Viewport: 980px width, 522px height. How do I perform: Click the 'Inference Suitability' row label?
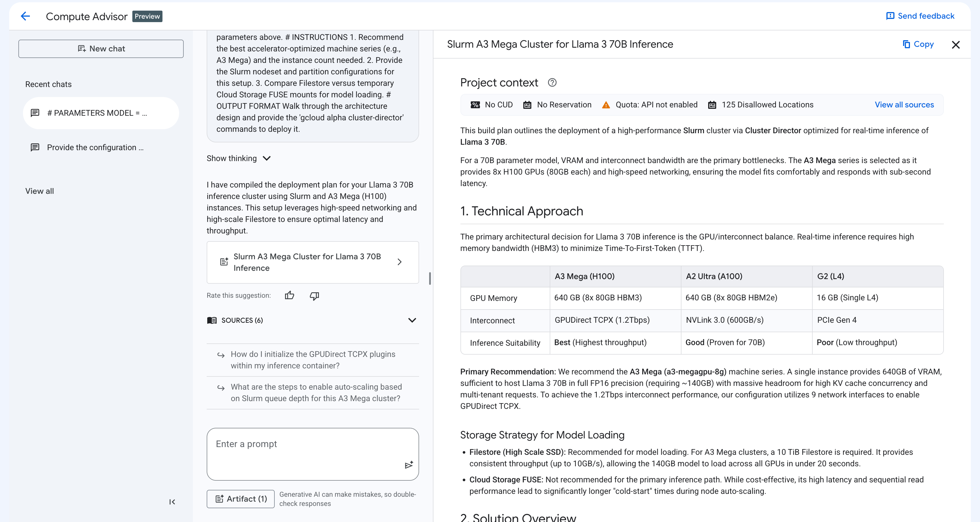(505, 343)
